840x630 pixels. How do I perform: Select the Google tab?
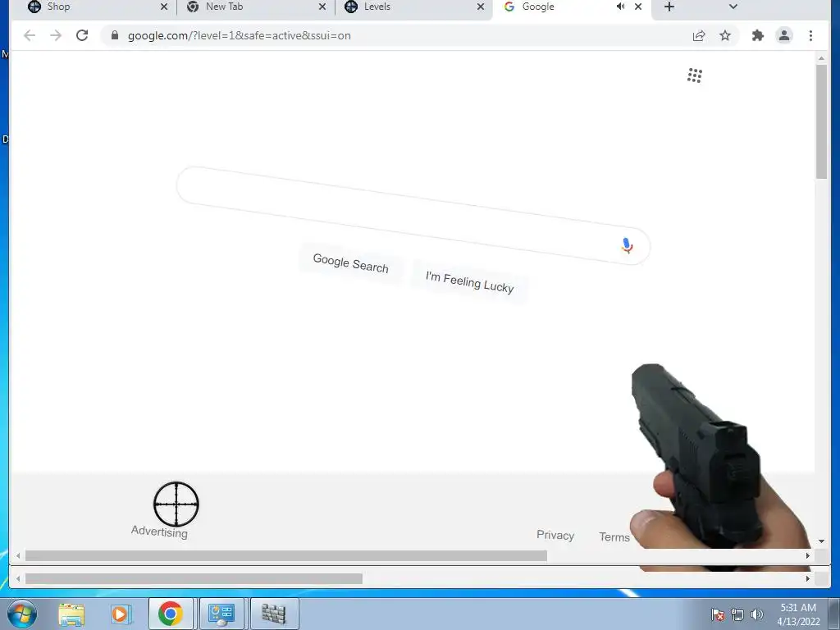571,7
